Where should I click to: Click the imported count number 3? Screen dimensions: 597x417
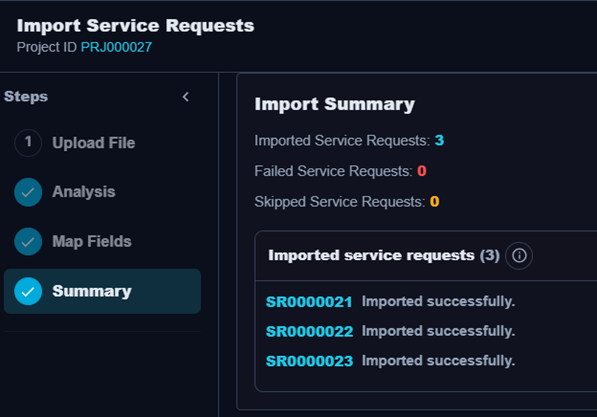[x=439, y=141]
